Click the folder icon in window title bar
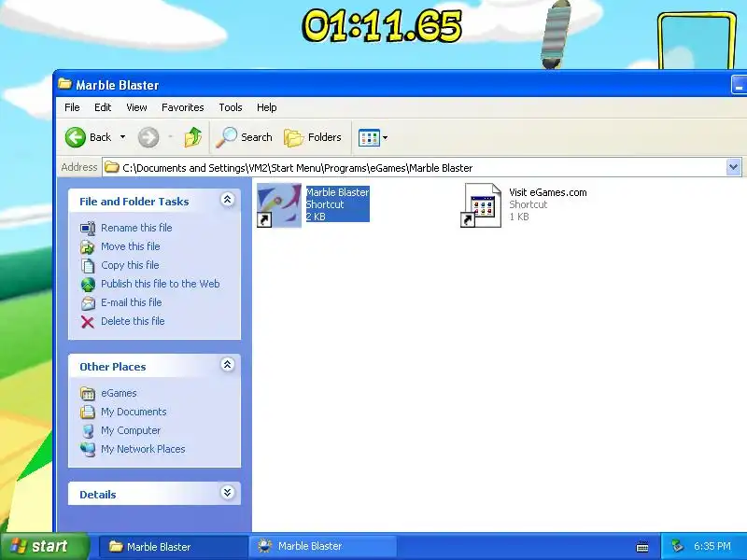This screenshot has width=747, height=560. (64, 84)
